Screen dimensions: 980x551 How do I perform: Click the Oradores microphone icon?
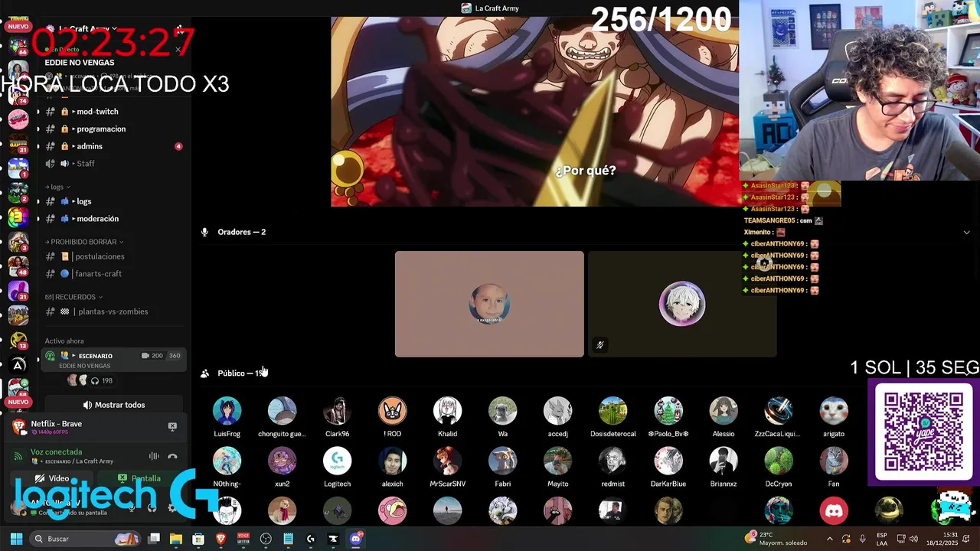(204, 232)
